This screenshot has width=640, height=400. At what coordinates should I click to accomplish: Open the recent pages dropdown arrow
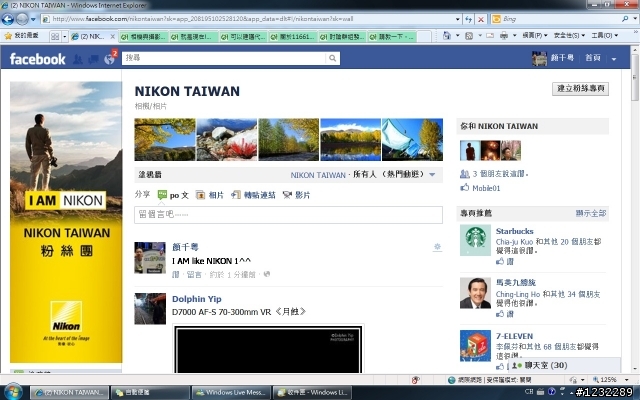33,19
